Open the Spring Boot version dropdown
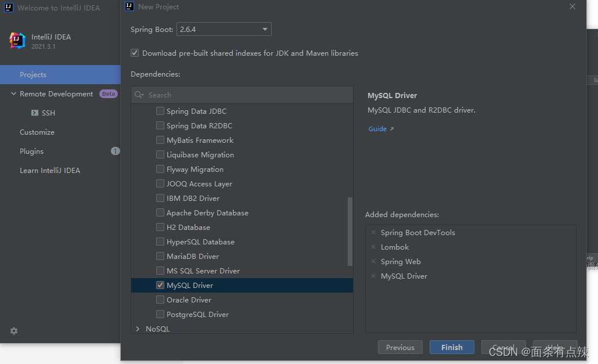This screenshot has width=598, height=364. tap(224, 30)
